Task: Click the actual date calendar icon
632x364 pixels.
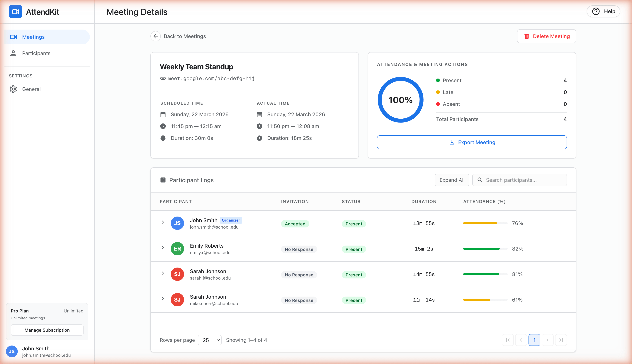Action: tap(259, 115)
